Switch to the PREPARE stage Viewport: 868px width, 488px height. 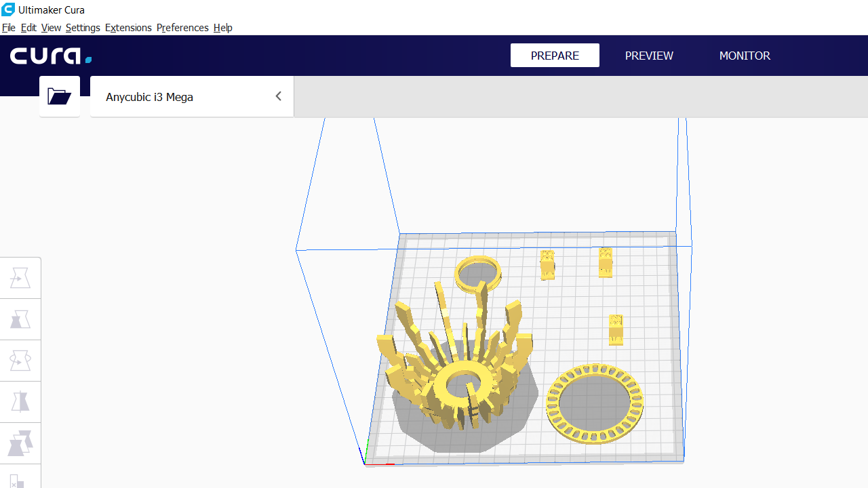[x=555, y=56]
